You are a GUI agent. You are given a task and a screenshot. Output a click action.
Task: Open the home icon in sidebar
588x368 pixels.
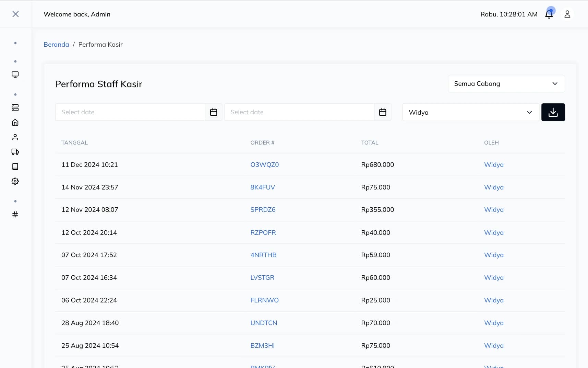point(15,123)
